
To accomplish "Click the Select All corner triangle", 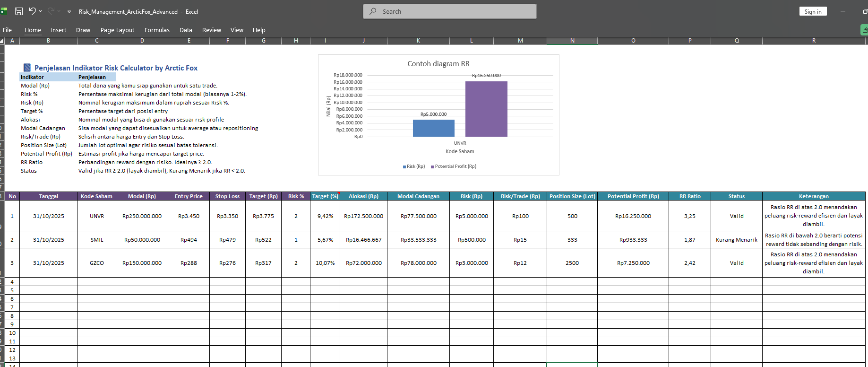I will click(x=2, y=41).
